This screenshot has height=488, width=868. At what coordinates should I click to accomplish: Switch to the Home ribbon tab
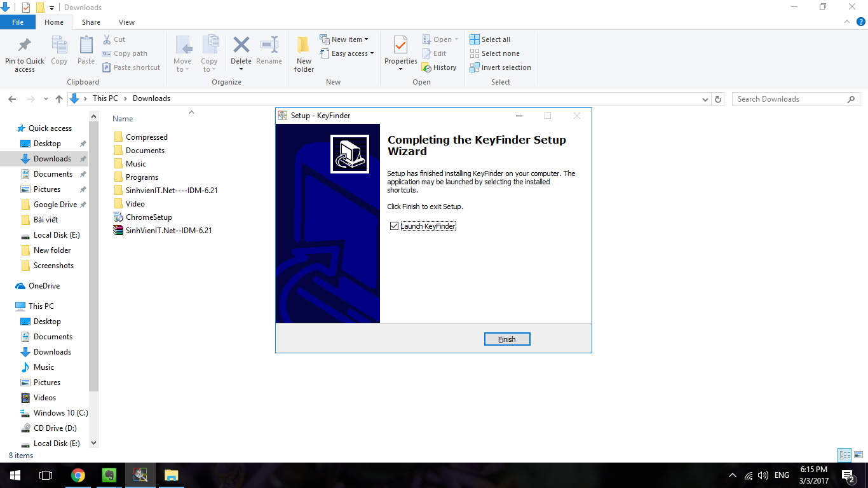(x=54, y=22)
